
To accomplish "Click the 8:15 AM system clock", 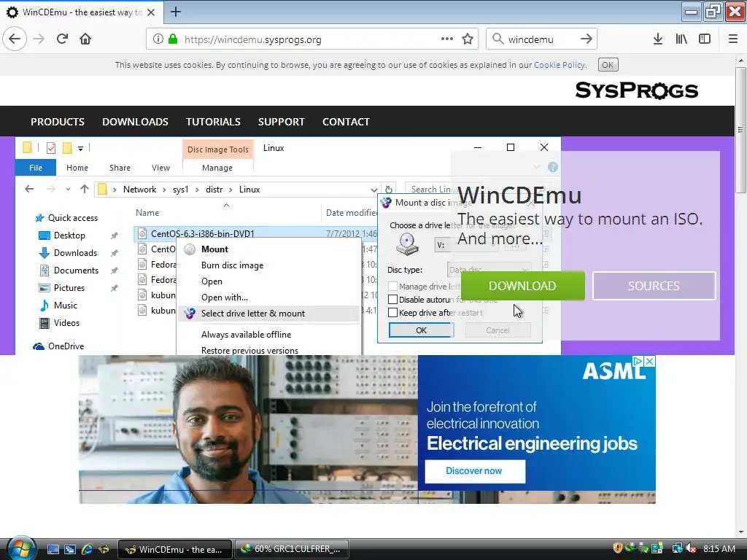I will 719,548.
